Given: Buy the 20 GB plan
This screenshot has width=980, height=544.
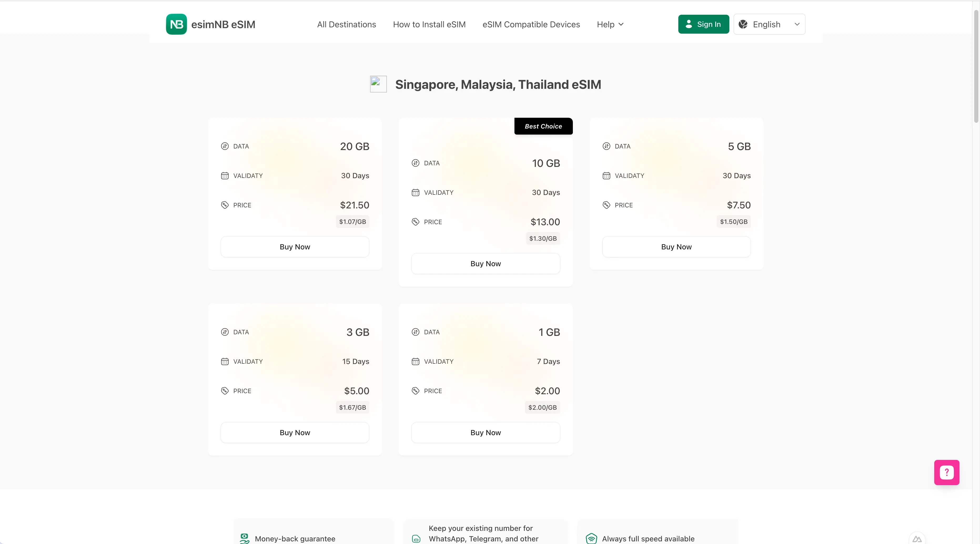Looking at the screenshot, I should (x=295, y=247).
